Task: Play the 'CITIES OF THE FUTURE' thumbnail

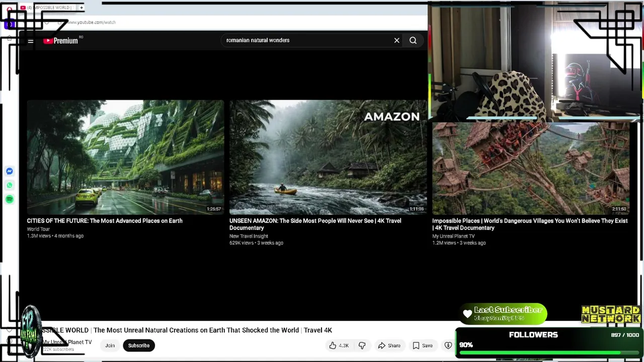Action: [125, 157]
